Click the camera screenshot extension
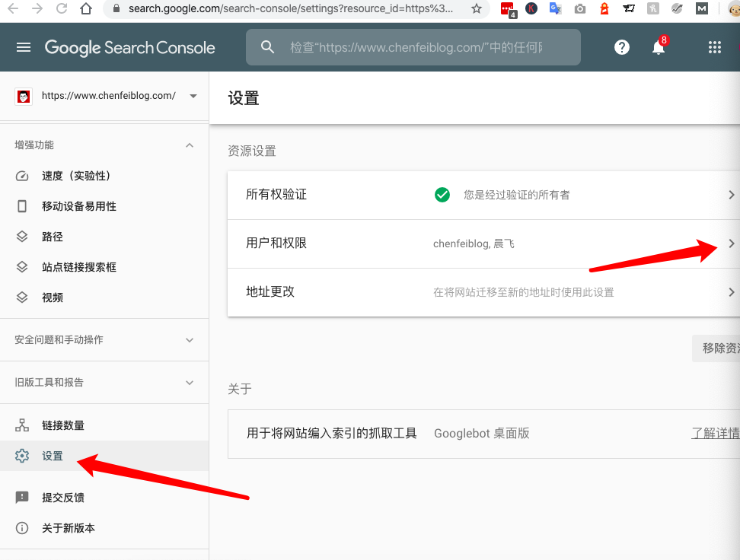The width and height of the screenshot is (740, 560). [580, 8]
